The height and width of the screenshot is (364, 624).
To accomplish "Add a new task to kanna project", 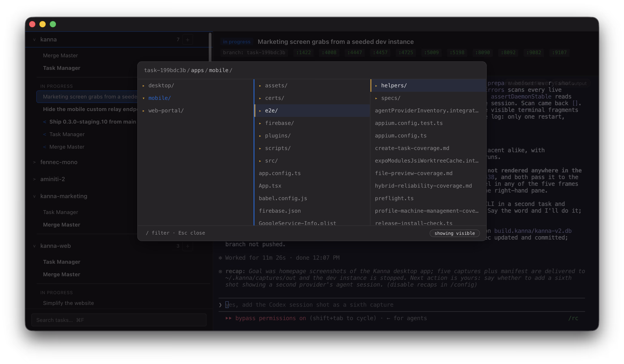I will tap(188, 40).
